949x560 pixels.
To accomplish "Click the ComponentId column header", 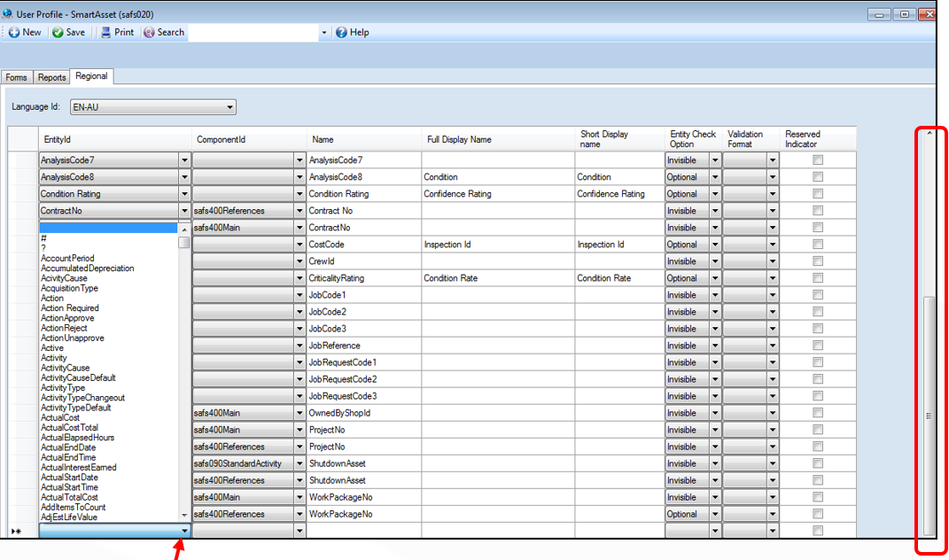I will (x=249, y=139).
